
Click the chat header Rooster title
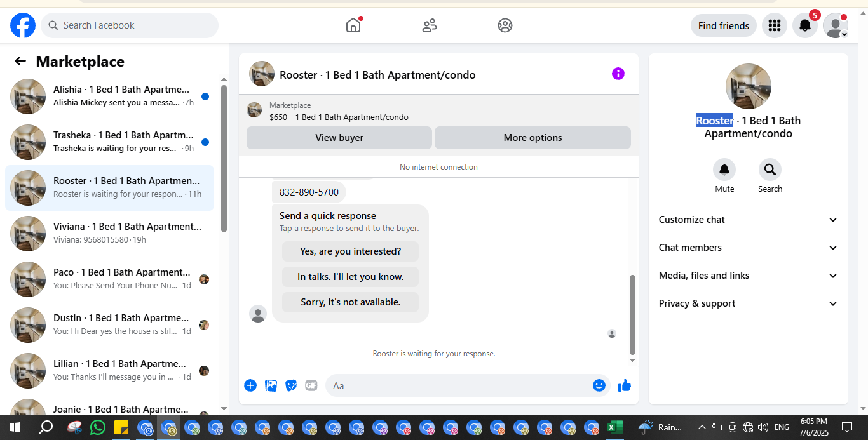tap(377, 75)
